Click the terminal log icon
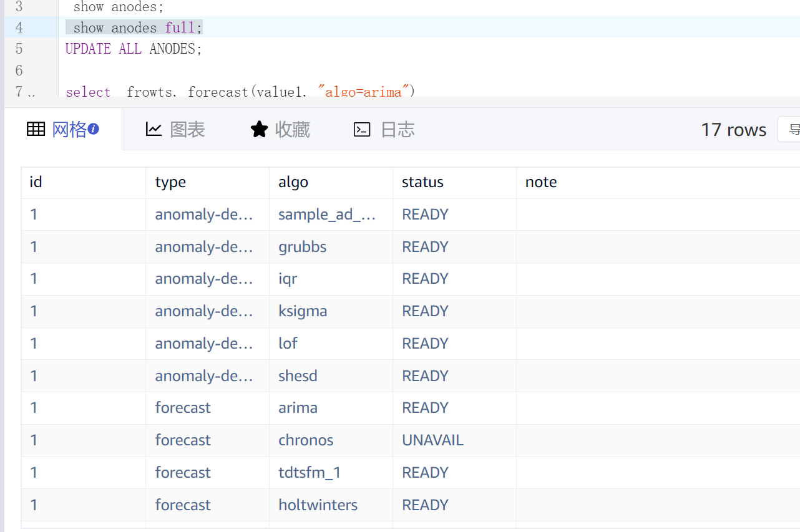This screenshot has width=800, height=532. (x=362, y=129)
